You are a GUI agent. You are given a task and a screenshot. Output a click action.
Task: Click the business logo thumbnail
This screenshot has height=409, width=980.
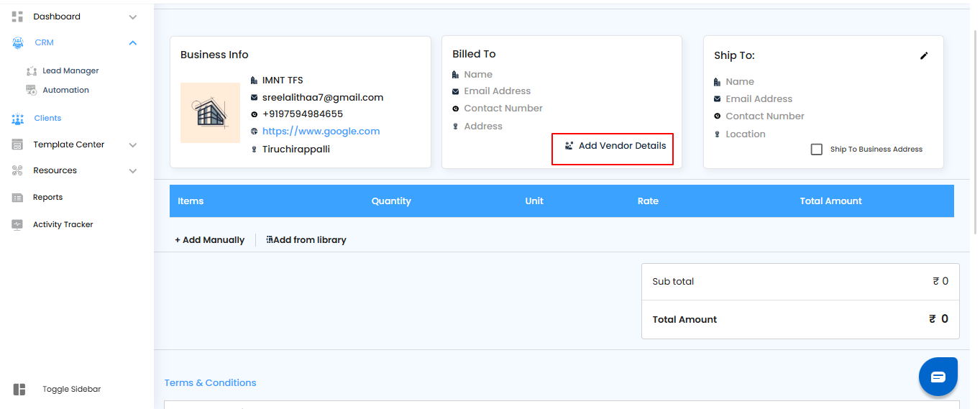210,113
